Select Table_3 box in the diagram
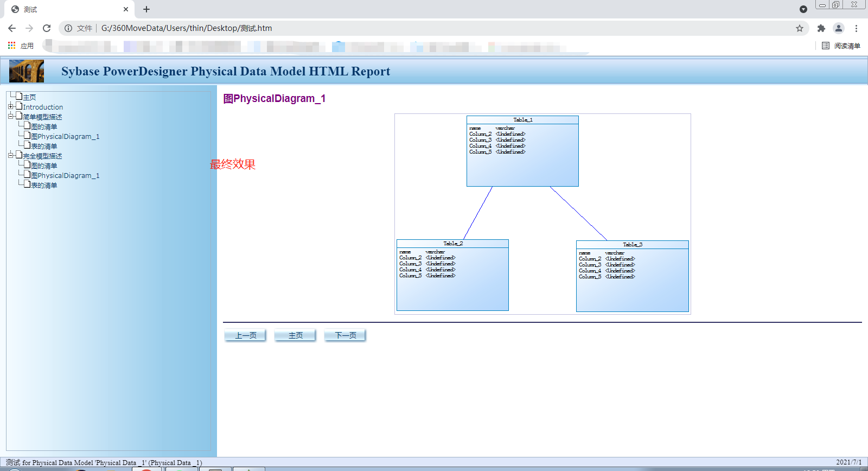 pyautogui.click(x=633, y=276)
